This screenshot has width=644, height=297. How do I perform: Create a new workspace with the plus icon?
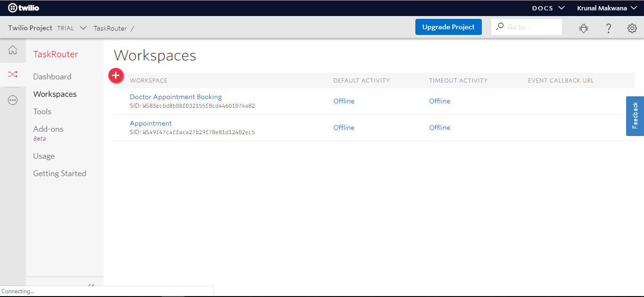pyautogui.click(x=116, y=76)
